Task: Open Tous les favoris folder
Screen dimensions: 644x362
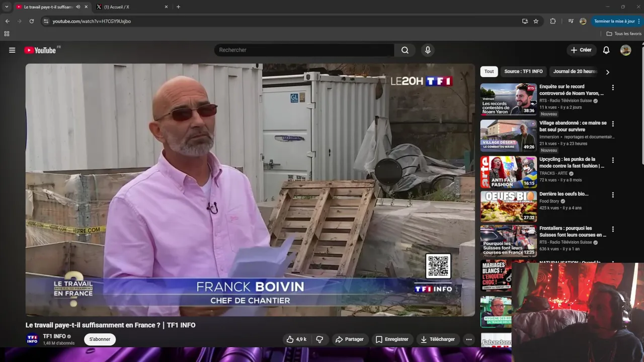Action: click(x=624, y=34)
